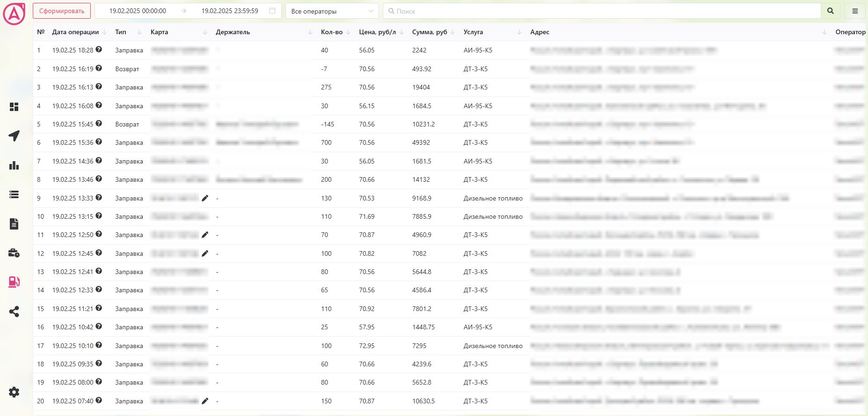Click the help icon in row 1

99,50
